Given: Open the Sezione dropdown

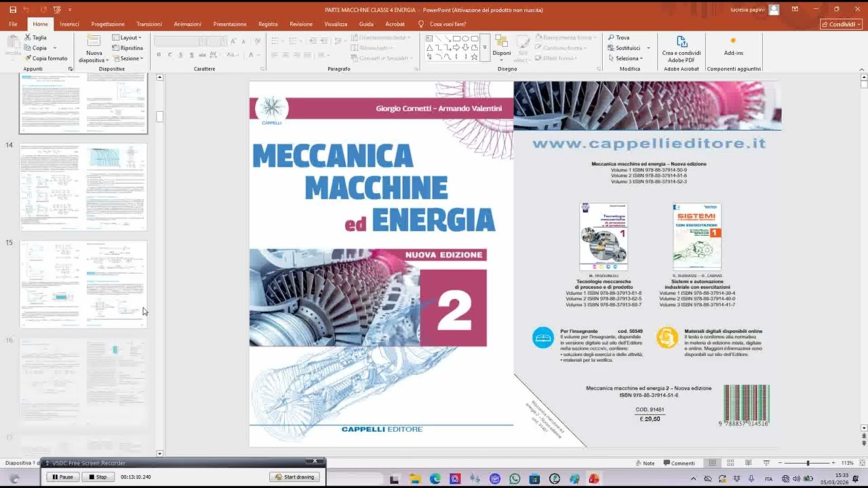Looking at the screenshot, I should [127, 58].
